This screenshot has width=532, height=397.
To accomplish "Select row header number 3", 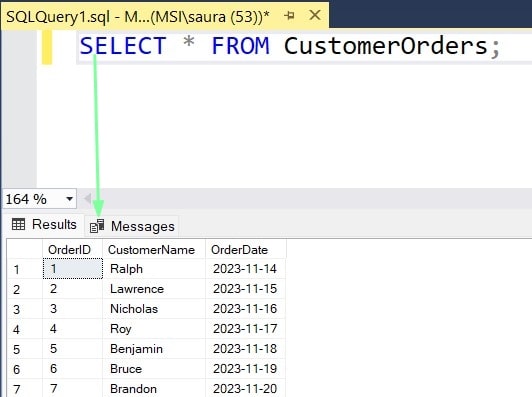I will tap(25, 309).
